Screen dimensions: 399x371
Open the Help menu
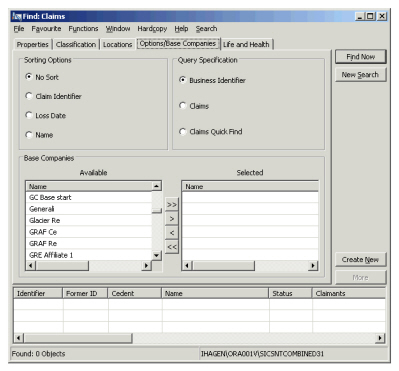click(181, 29)
